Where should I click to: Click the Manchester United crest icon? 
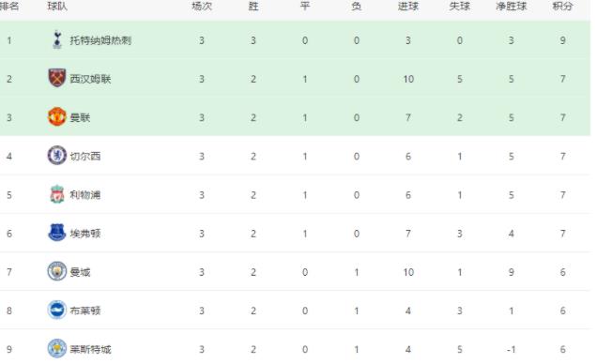tap(57, 116)
